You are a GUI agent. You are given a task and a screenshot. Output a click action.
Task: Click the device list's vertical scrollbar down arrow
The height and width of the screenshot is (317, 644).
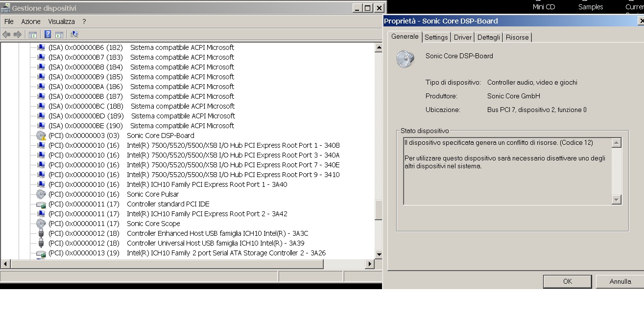pos(378,254)
